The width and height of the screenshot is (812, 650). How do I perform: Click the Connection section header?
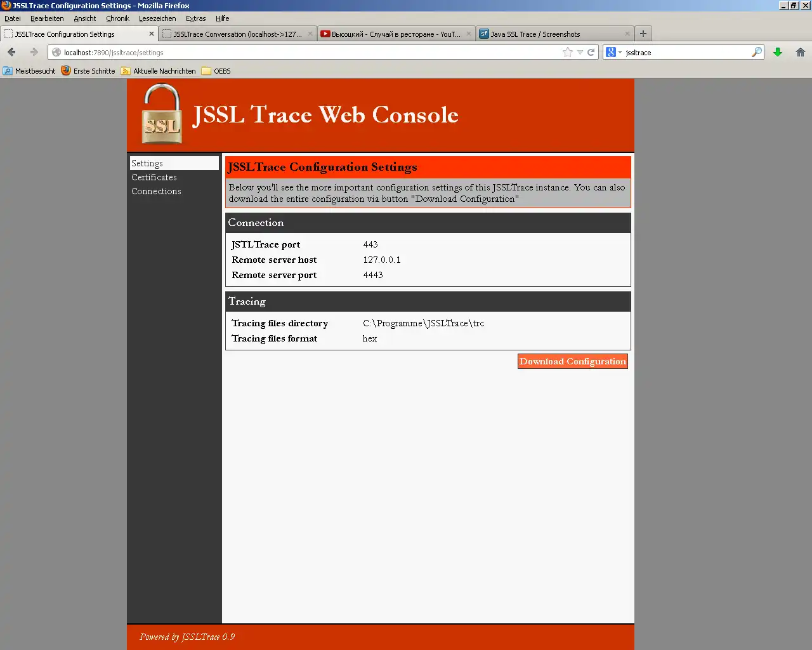pos(428,223)
